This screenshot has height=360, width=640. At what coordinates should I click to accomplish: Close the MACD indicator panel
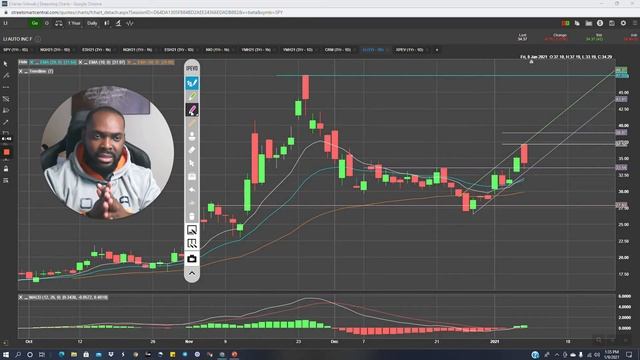pos(20,298)
